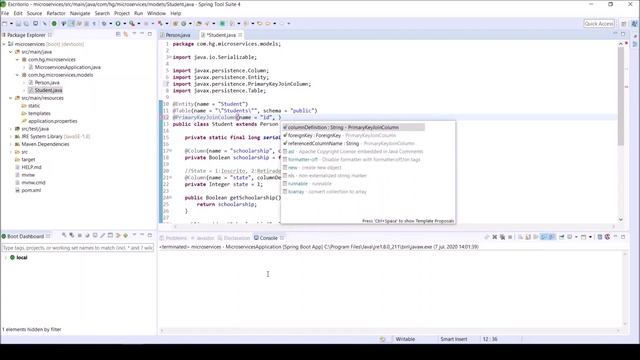Select Student.java in Package Explorer
The height and width of the screenshot is (360, 640).
(x=48, y=90)
